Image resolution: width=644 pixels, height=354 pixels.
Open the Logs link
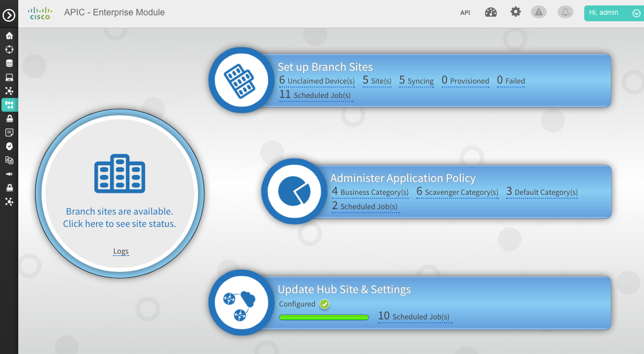121,251
